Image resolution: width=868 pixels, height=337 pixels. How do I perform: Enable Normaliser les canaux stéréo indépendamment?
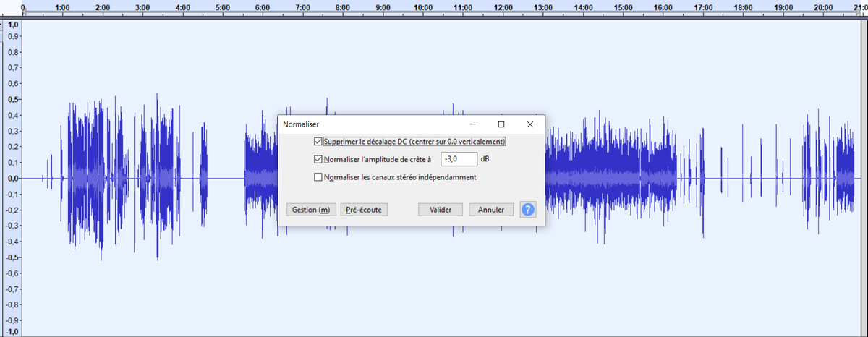tap(318, 177)
